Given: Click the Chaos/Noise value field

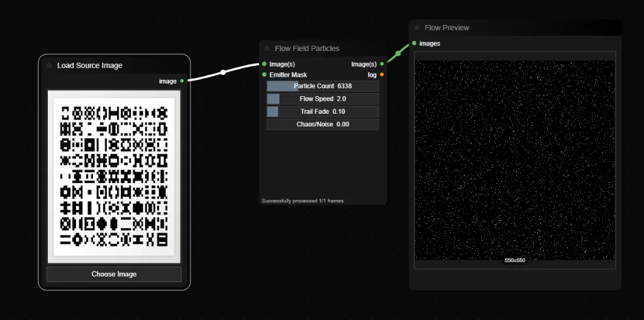Looking at the screenshot, I should [323, 124].
